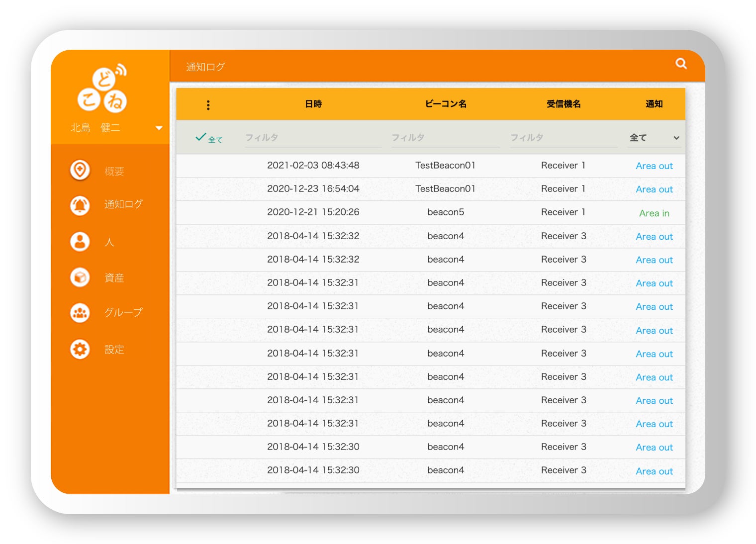756x544 pixels.
Task: Click the green Area in link
Action: pyautogui.click(x=654, y=213)
